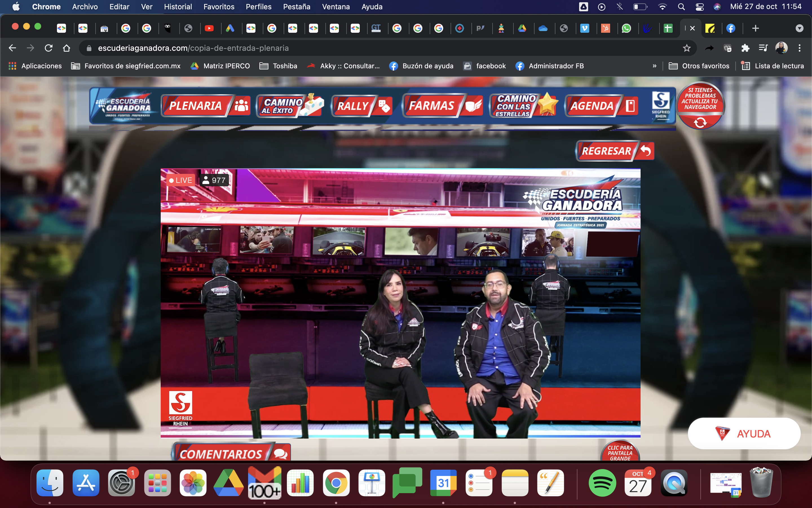Open Photos from the Dock
Image resolution: width=812 pixels, height=508 pixels.
(193, 483)
